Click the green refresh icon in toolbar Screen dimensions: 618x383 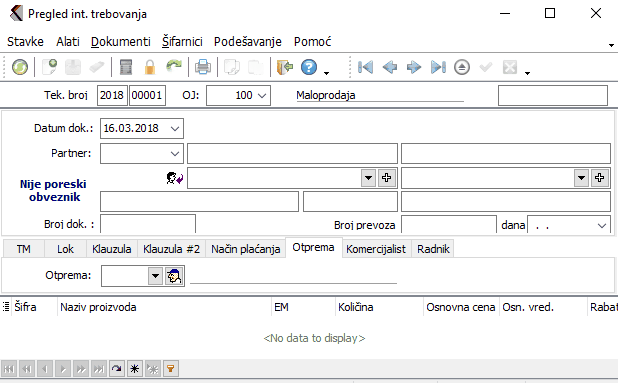[x=20, y=67]
